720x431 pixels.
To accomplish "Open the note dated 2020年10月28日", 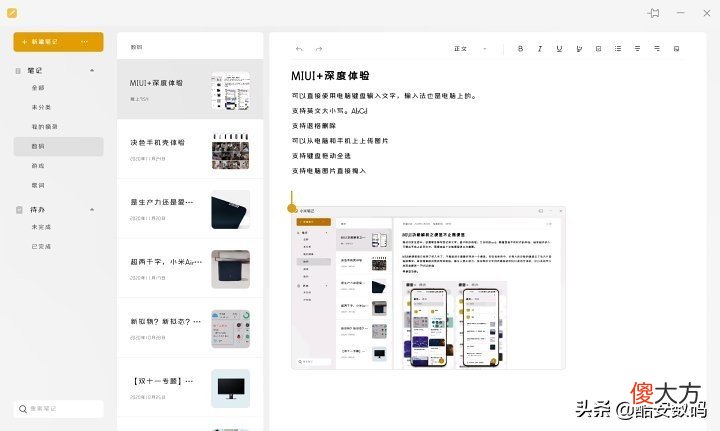I will pyautogui.click(x=190, y=328).
